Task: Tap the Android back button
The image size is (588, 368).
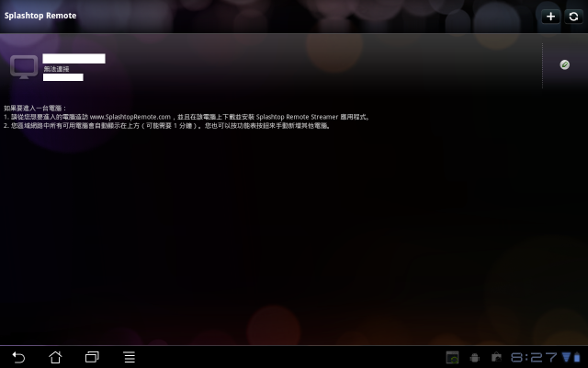Action: point(18,357)
